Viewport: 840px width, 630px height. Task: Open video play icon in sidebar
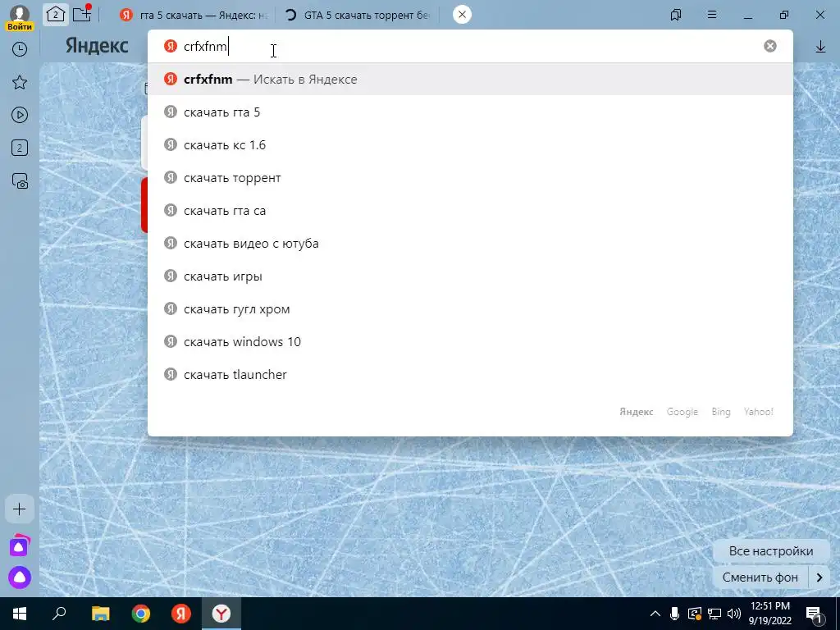(x=20, y=115)
